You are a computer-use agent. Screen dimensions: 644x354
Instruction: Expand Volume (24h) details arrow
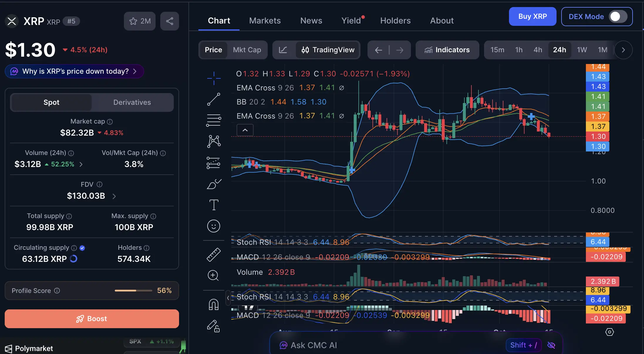coord(81,164)
